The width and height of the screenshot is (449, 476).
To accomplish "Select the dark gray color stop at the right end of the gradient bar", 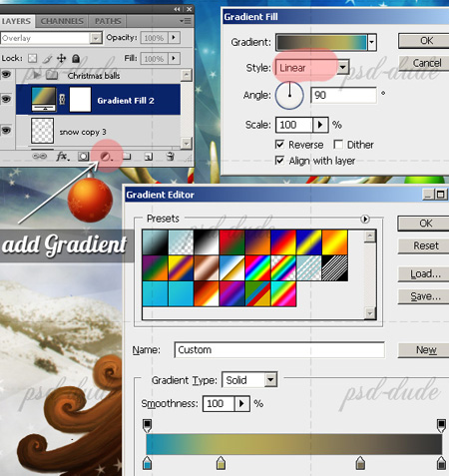I will [441, 463].
